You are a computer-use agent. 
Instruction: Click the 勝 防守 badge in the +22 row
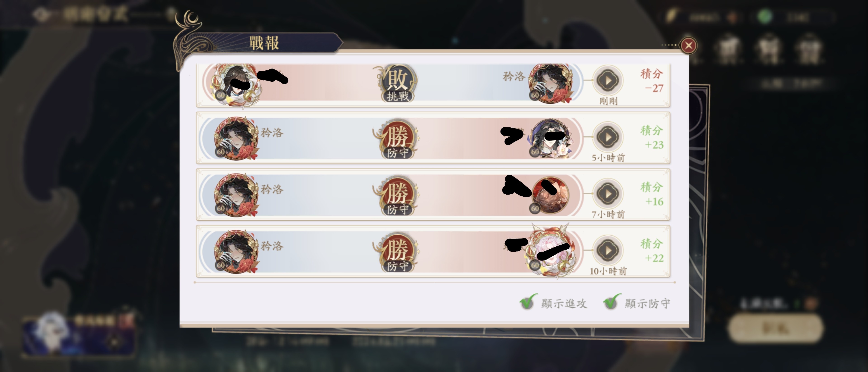[x=397, y=252]
